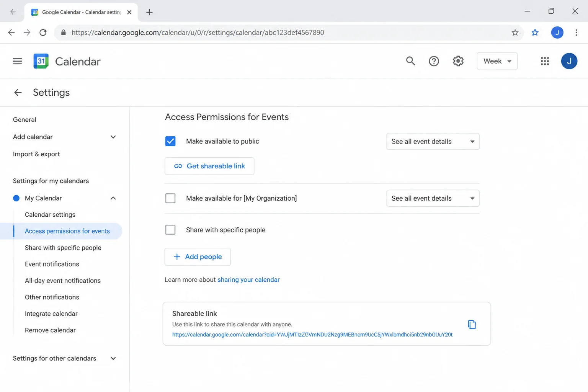Viewport: 588px width, 392px height.
Task: Open the Help question mark icon
Action: [x=434, y=61]
